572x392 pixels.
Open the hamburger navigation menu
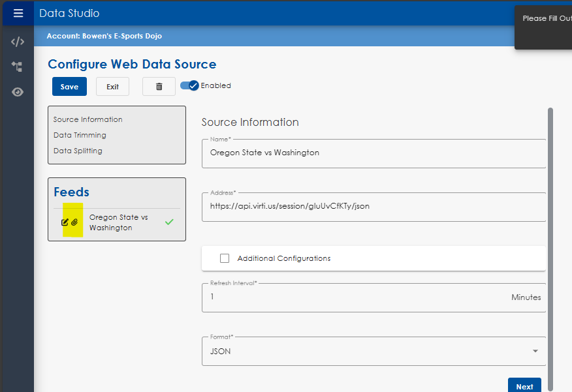tap(18, 13)
